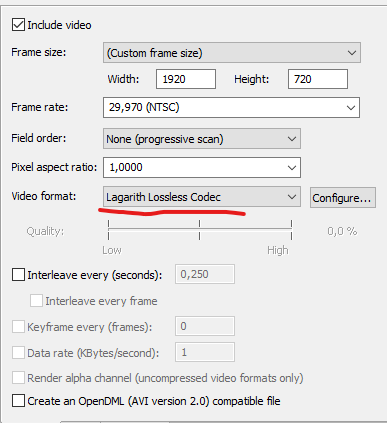Viewport: 387px width, 423px height.
Task: Enable Interleave every (seconds) checkbox
Action: (x=18, y=275)
